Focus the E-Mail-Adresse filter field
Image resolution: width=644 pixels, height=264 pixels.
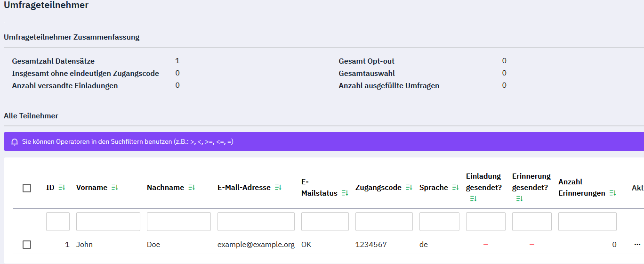click(x=256, y=222)
